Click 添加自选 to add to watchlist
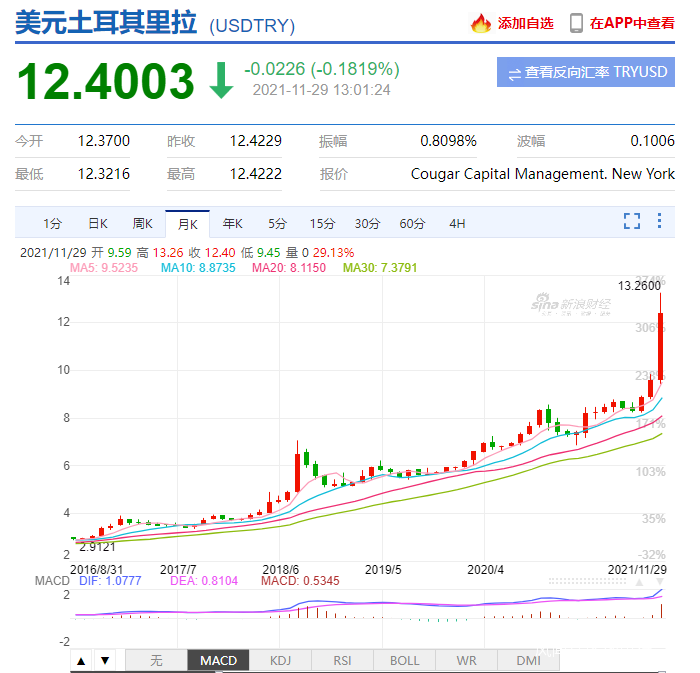Viewport: 700px width, 673px height. point(525,23)
